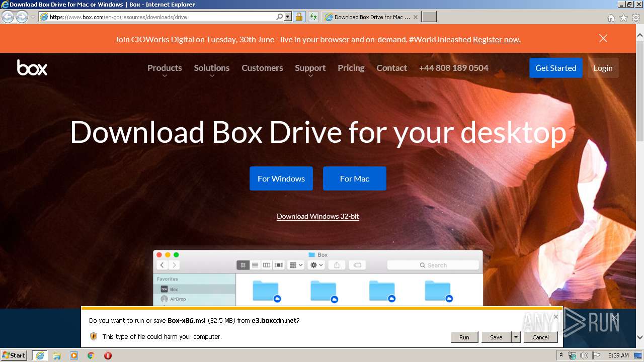Close the Download Box Drive browser tab

416,17
